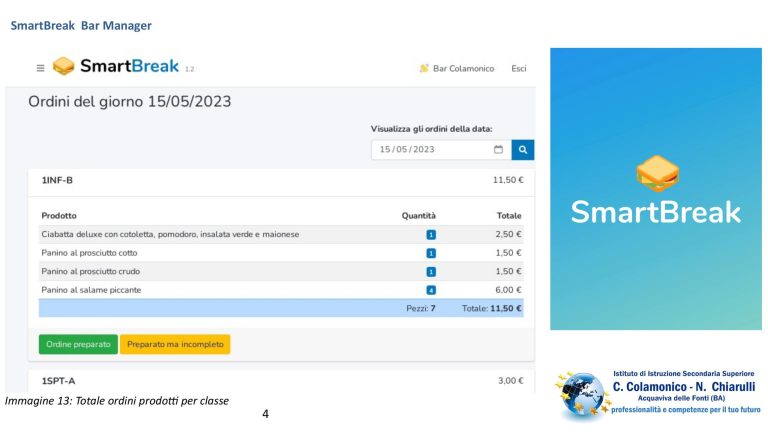Click the large SmartBreak splash sandwich icon
Viewport: 768px width, 432px height.
click(657, 173)
